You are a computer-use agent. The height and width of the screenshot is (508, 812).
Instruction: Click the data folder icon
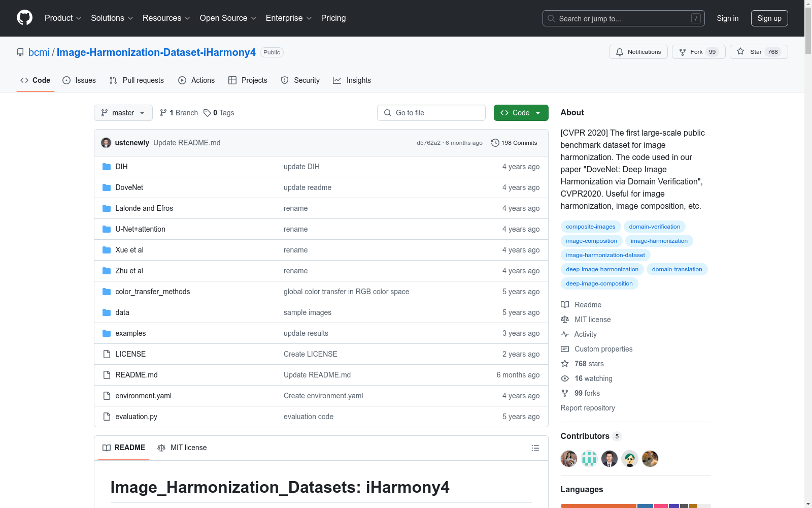107,312
